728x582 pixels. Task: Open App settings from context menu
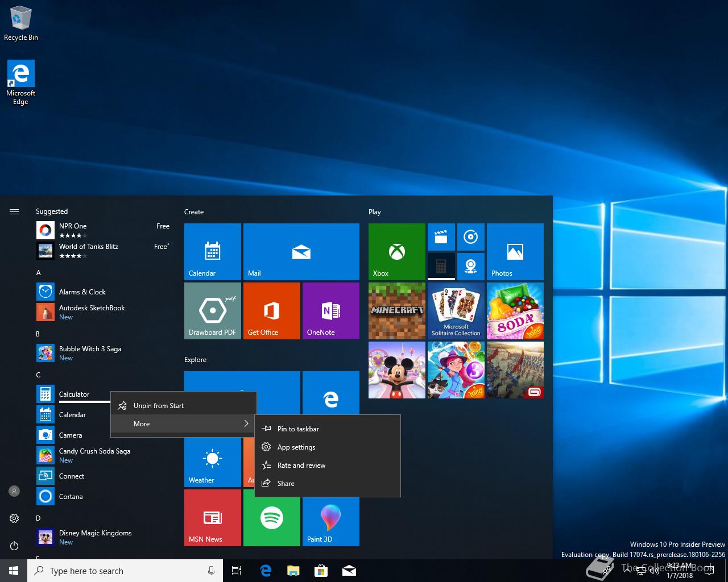click(328, 447)
